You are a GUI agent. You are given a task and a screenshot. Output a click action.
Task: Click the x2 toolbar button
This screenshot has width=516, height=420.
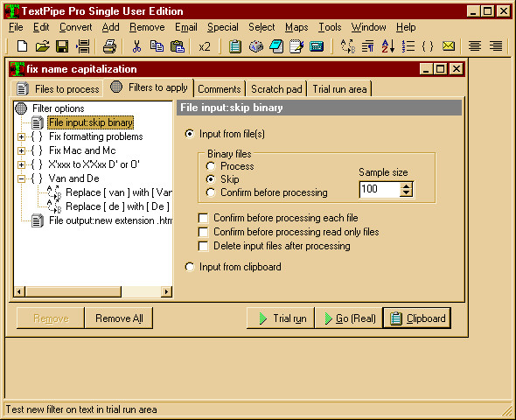(x=205, y=46)
